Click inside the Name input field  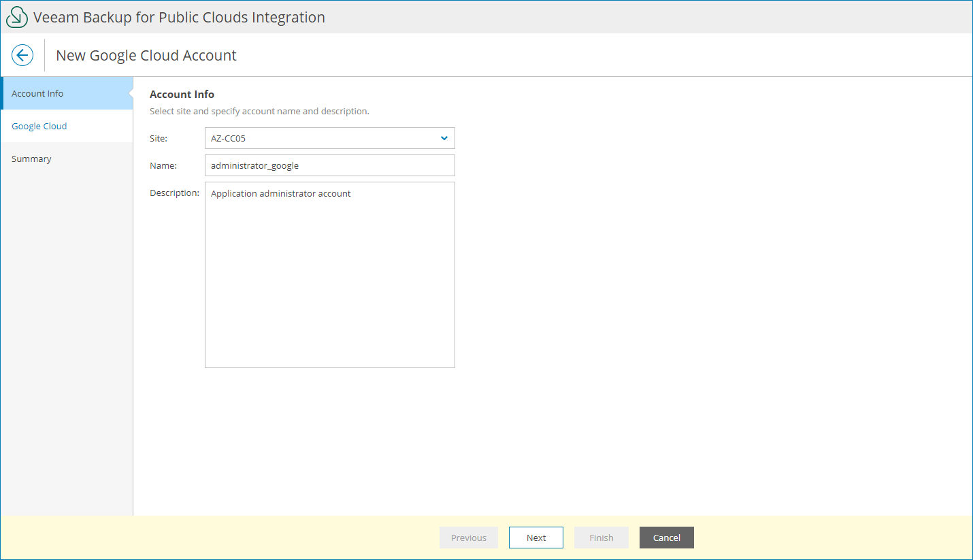tap(329, 165)
